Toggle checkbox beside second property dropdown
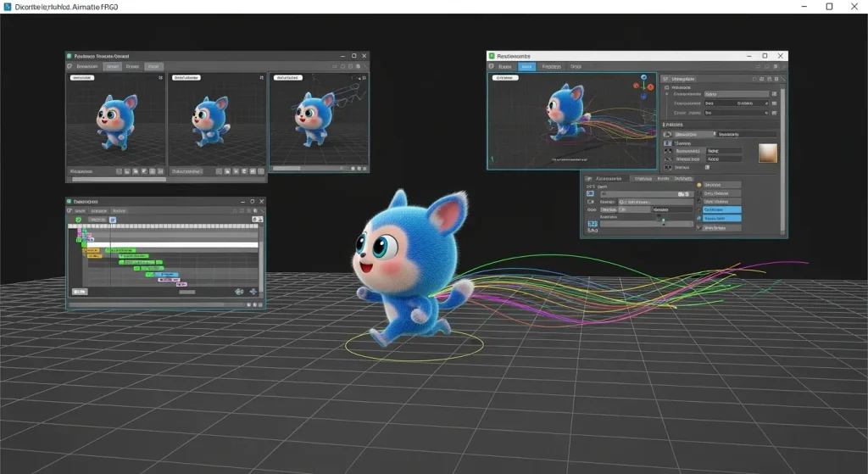The height and width of the screenshot is (474, 868). (773, 103)
